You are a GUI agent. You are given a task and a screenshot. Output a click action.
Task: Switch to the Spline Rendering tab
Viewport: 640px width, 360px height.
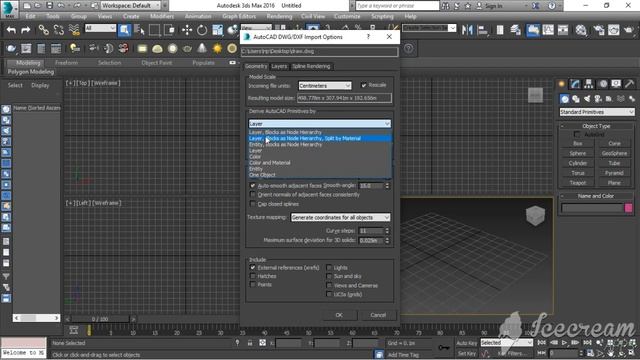pos(311,66)
